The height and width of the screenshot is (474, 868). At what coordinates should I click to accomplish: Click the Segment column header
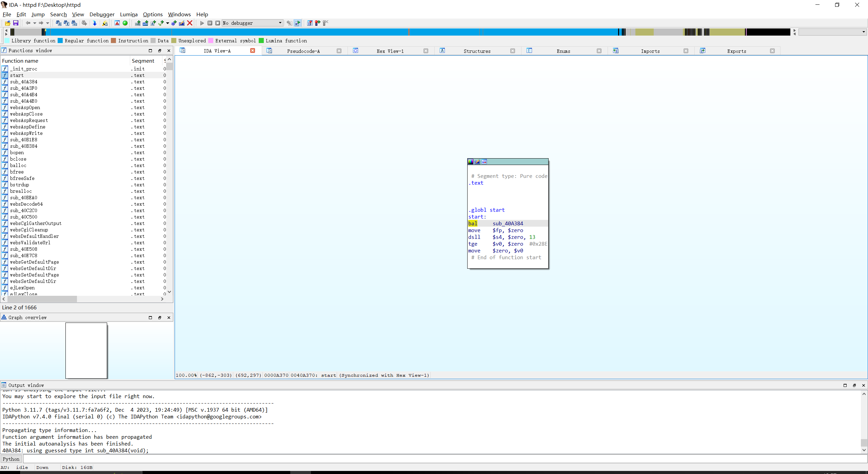[143, 61]
